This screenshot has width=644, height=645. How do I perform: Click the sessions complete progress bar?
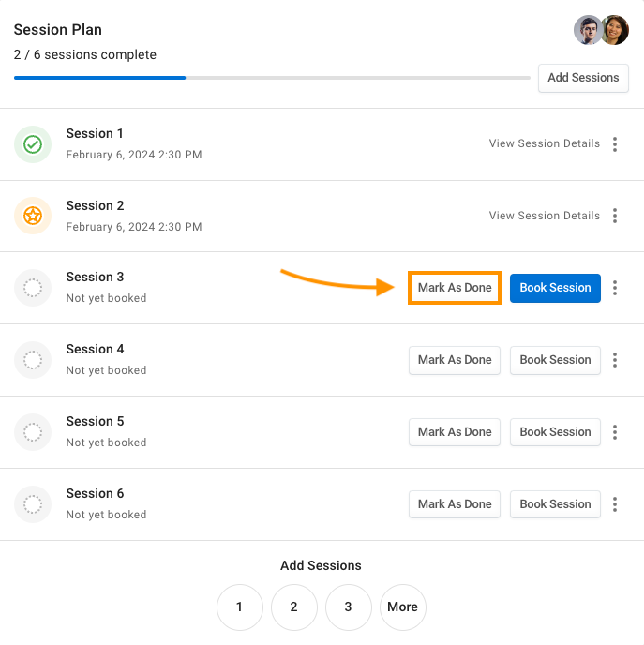272,78
